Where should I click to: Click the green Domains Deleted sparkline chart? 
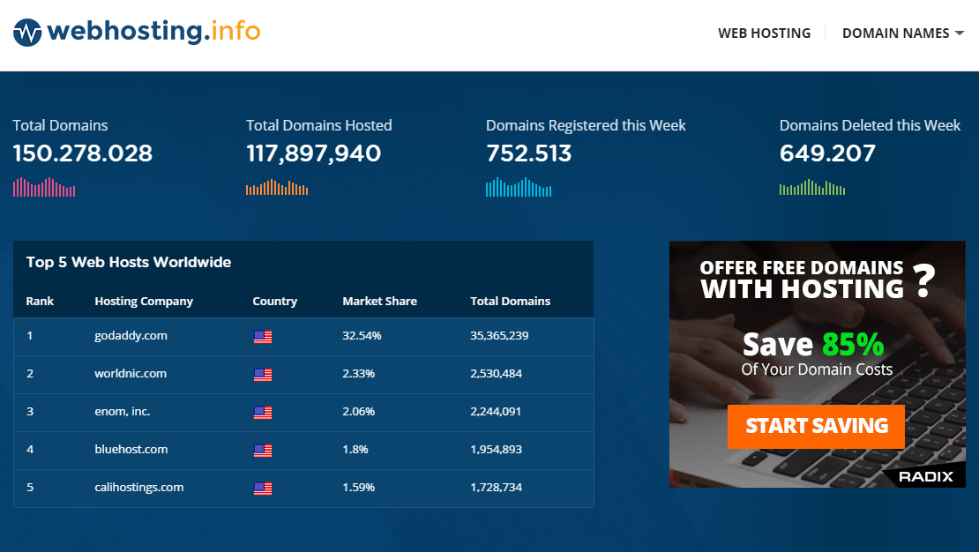(812, 187)
